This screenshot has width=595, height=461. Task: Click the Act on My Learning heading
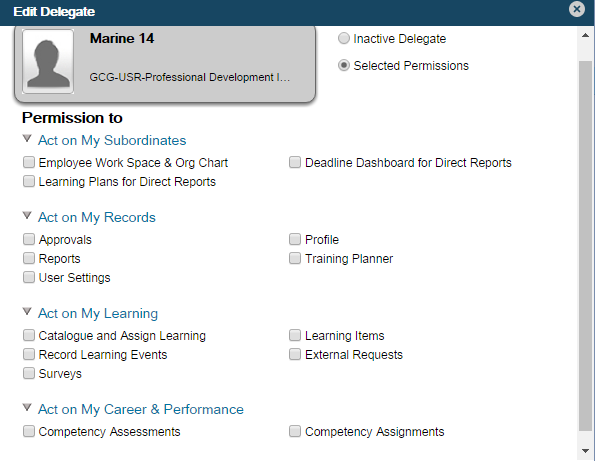(x=98, y=313)
